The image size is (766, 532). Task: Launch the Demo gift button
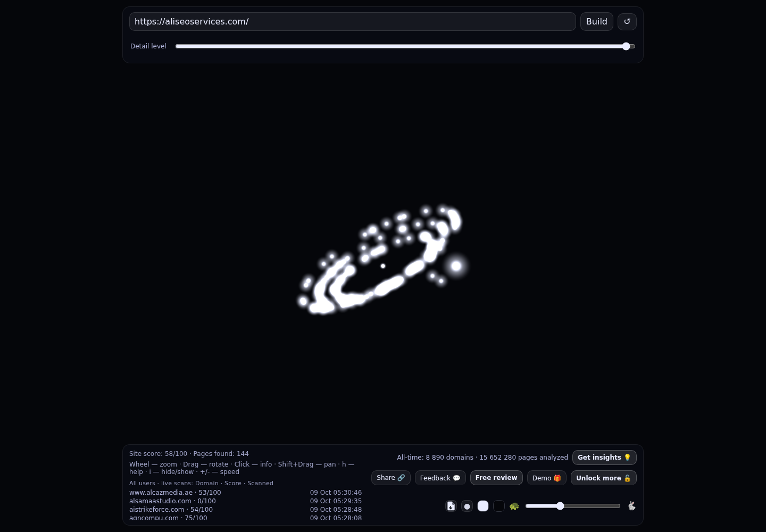pos(547,478)
